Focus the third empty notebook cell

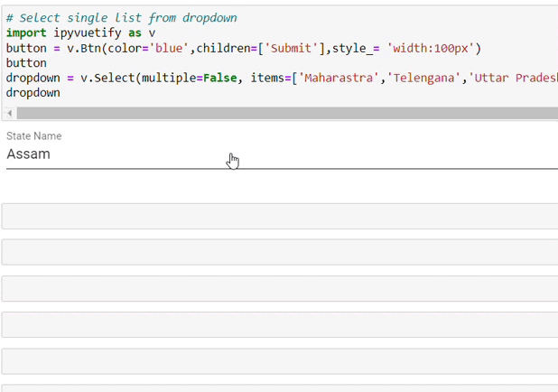click(x=280, y=288)
